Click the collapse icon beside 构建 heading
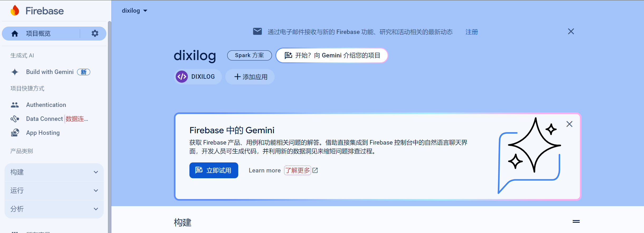Image resolution: width=644 pixels, height=233 pixels. (576, 221)
